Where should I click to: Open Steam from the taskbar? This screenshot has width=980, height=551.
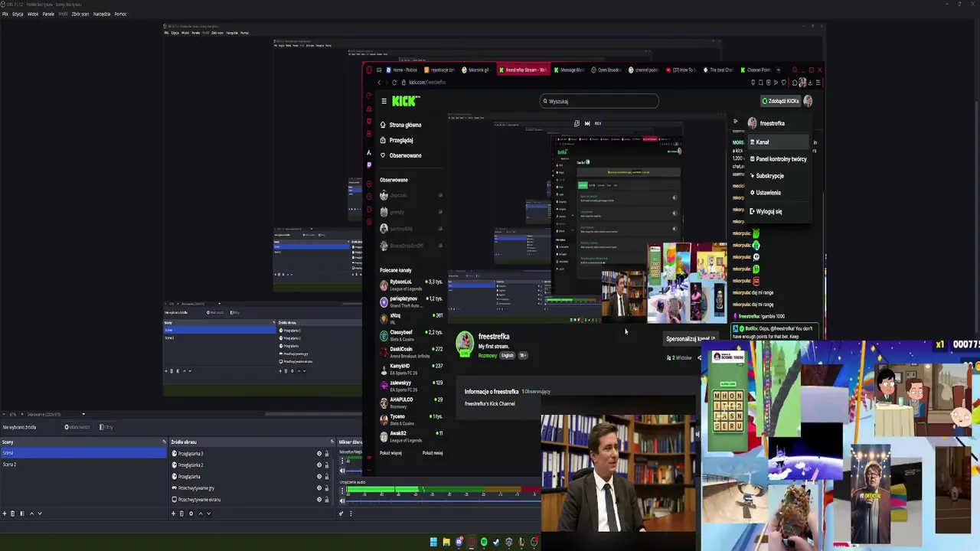(x=496, y=542)
